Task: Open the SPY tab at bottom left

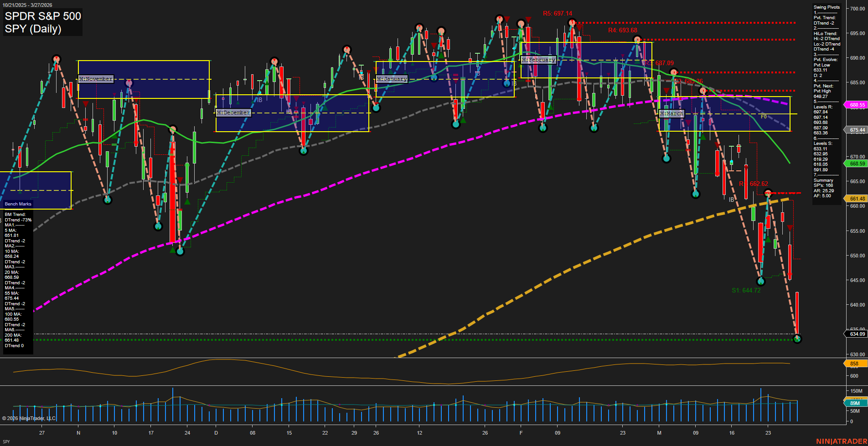Action: point(6,441)
